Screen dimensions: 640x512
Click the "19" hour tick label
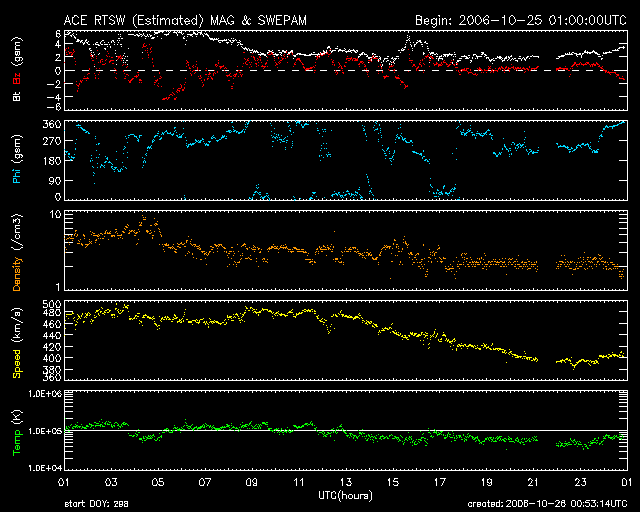tap(486, 482)
